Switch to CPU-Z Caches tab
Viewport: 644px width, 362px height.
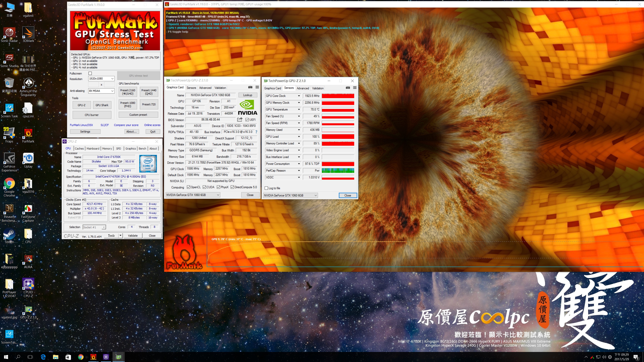79,148
